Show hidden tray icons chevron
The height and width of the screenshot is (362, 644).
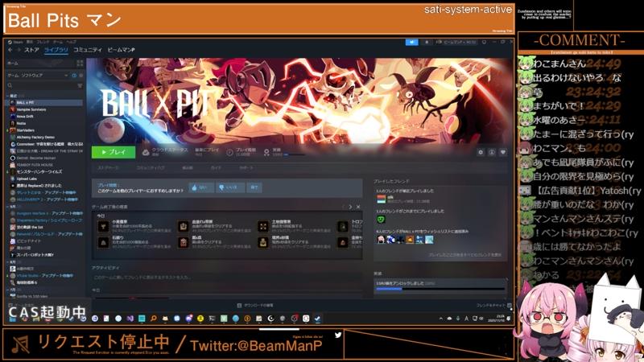(x=440, y=319)
